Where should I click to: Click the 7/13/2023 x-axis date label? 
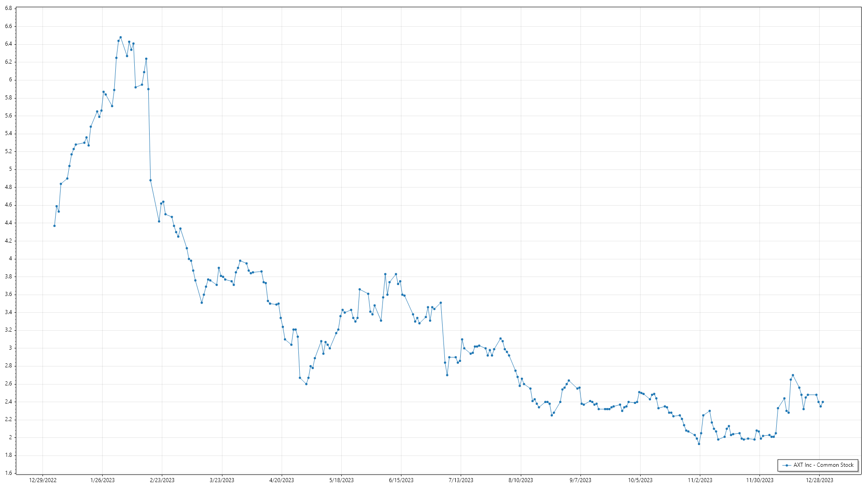461,480
